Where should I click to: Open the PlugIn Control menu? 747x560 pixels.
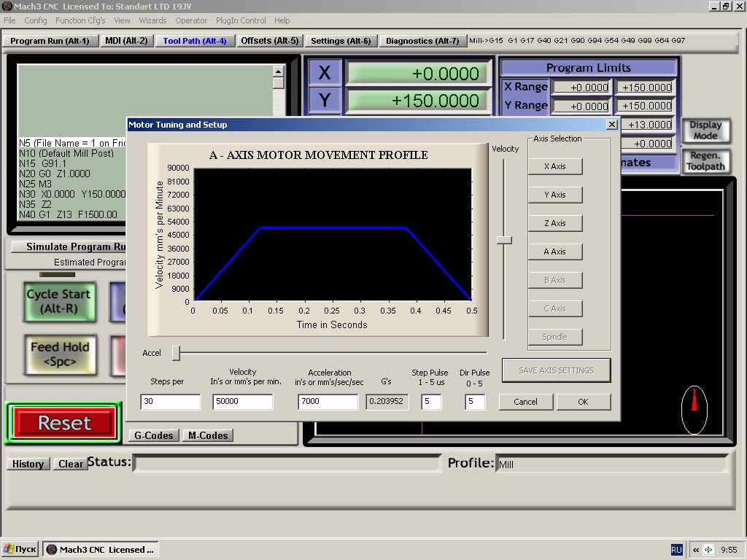[240, 20]
